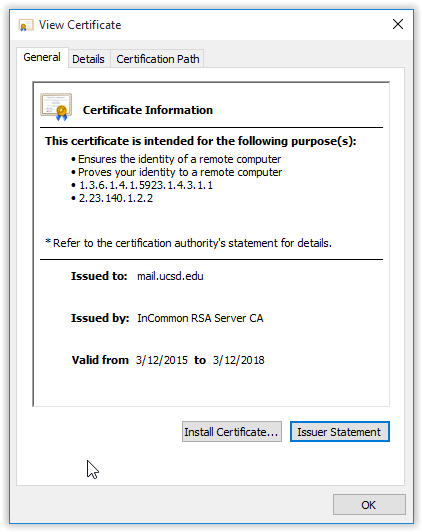Switch to the General tab
The width and height of the screenshot is (422, 532).
pos(42,57)
